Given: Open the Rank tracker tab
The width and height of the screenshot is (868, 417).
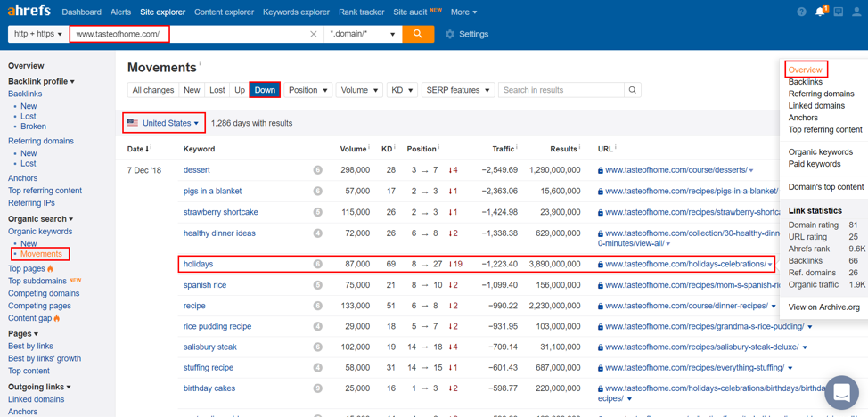Looking at the screenshot, I should pyautogui.click(x=361, y=12).
